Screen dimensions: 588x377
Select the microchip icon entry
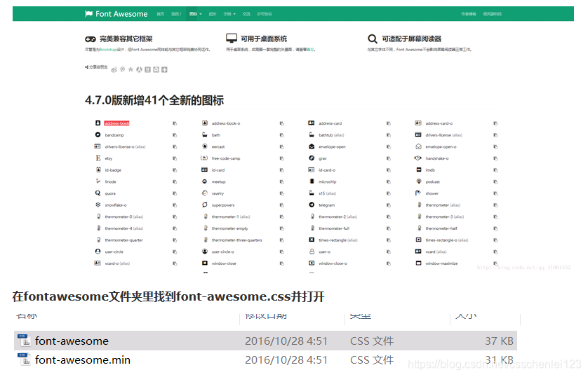pos(323,181)
